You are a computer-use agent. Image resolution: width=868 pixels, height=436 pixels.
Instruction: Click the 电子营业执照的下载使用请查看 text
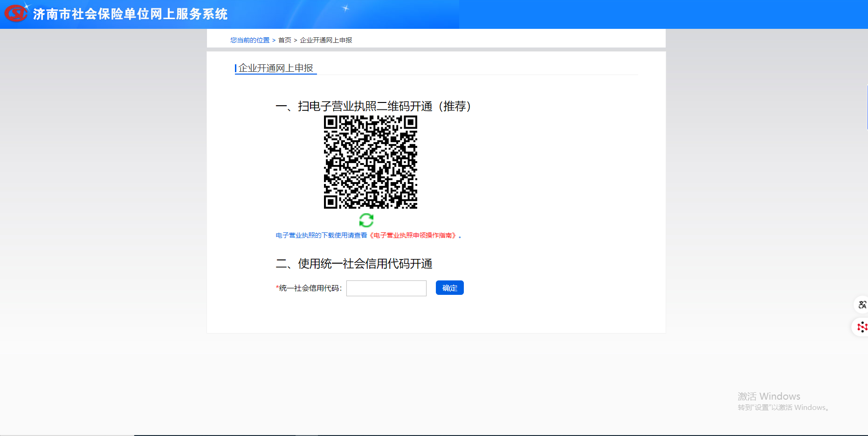[321, 236]
